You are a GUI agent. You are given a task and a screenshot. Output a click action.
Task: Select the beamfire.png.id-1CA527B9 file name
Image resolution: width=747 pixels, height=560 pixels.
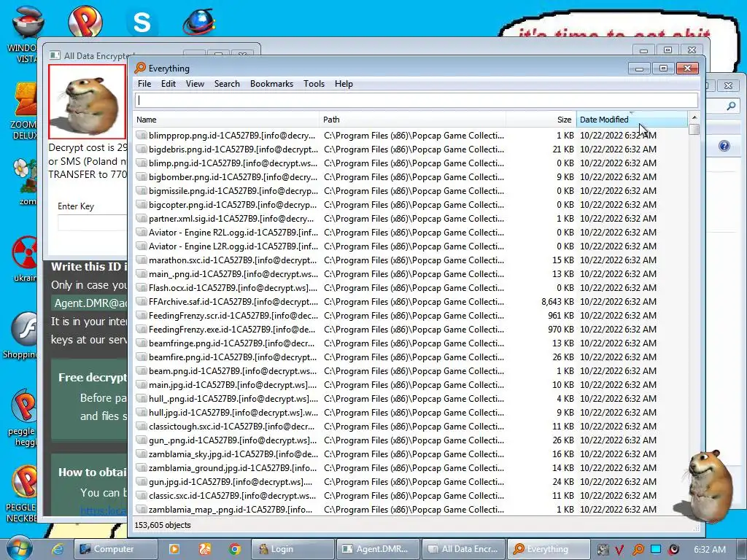click(233, 357)
